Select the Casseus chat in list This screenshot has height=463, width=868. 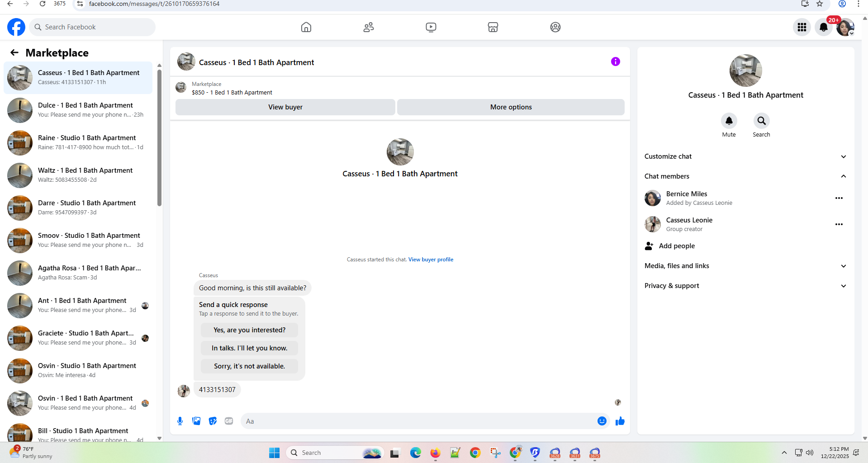78,78
